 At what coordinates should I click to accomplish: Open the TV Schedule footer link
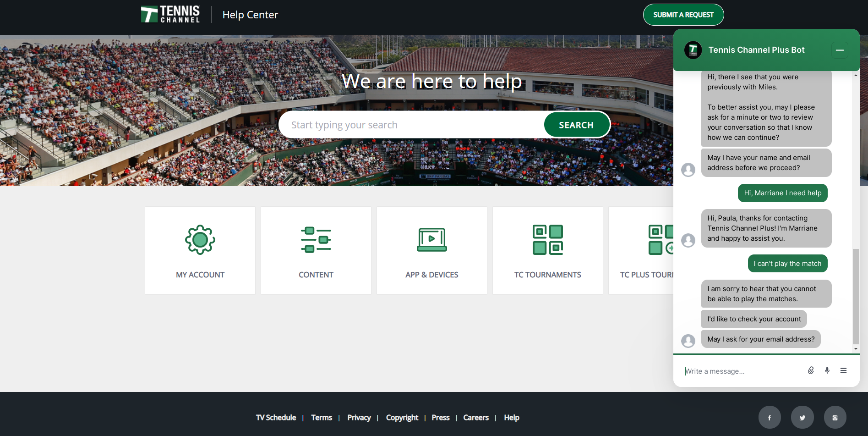click(276, 418)
